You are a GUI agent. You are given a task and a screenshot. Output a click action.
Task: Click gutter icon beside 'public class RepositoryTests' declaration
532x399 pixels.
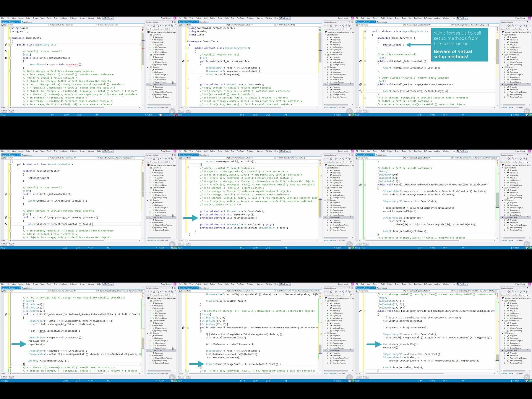pyautogui.click(x=6, y=45)
